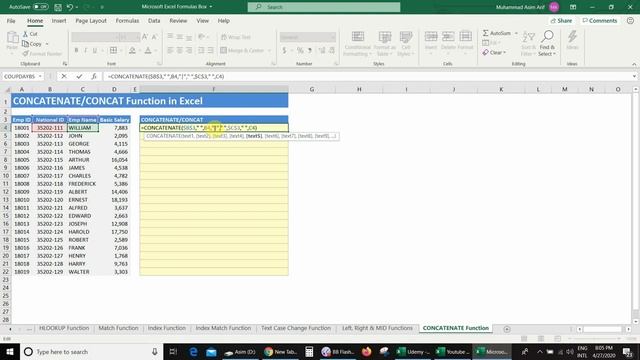
Task: Toggle Underline formatting
Action: pos(95,50)
